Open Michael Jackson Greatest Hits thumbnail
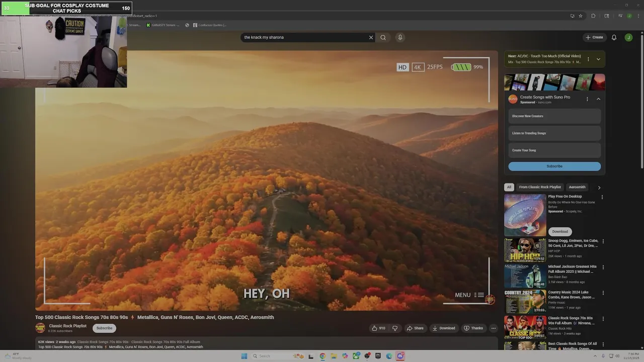This screenshot has height=362, width=644. (525, 276)
